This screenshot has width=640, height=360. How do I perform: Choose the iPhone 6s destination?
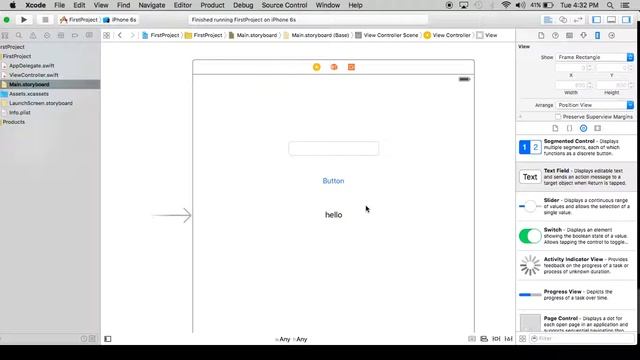[120, 20]
